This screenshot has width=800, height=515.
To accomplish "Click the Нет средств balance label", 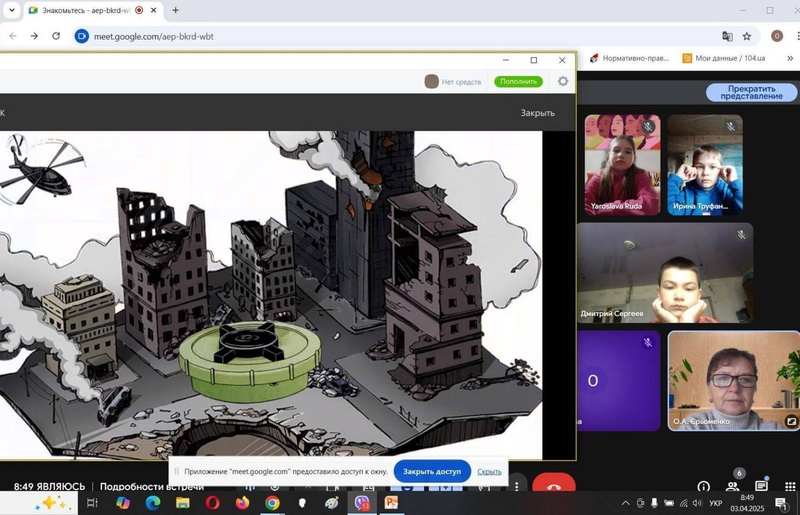I will pos(461,82).
